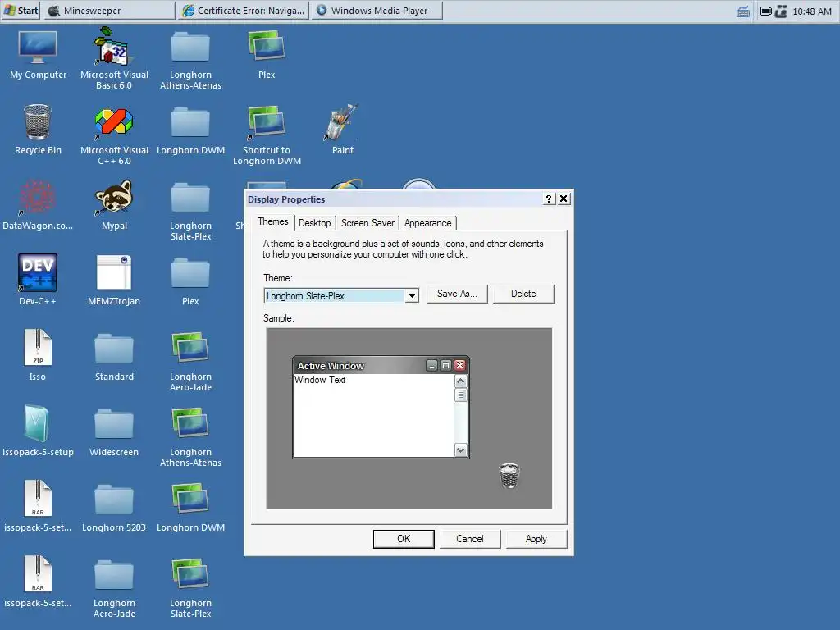Open the Start menu

[21, 10]
